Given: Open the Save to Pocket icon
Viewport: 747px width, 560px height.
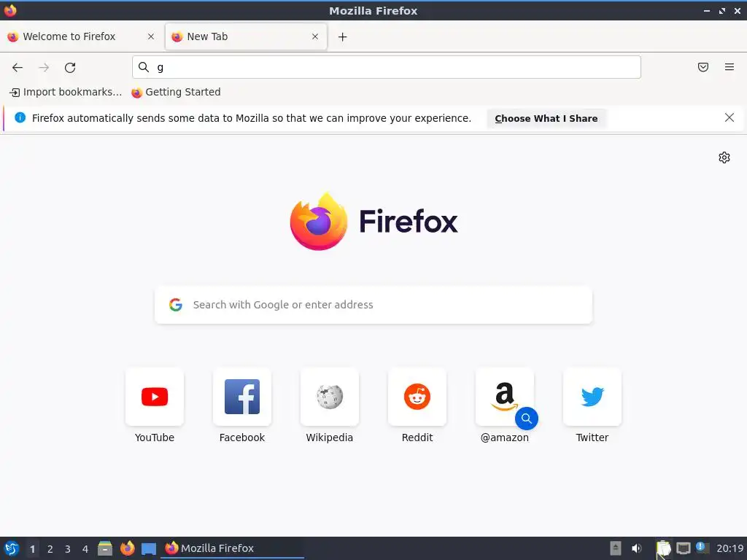Looking at the screenshot, I should (703, 67).
